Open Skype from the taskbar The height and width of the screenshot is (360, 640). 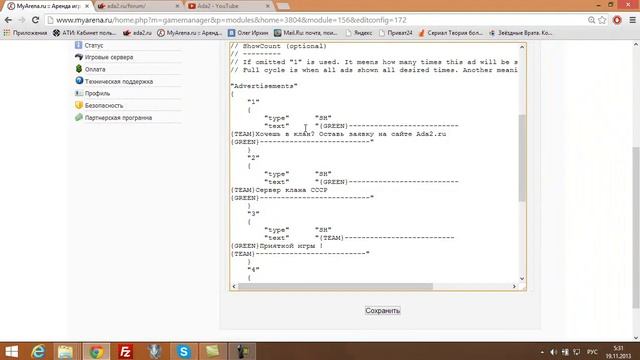click(184, 351)
